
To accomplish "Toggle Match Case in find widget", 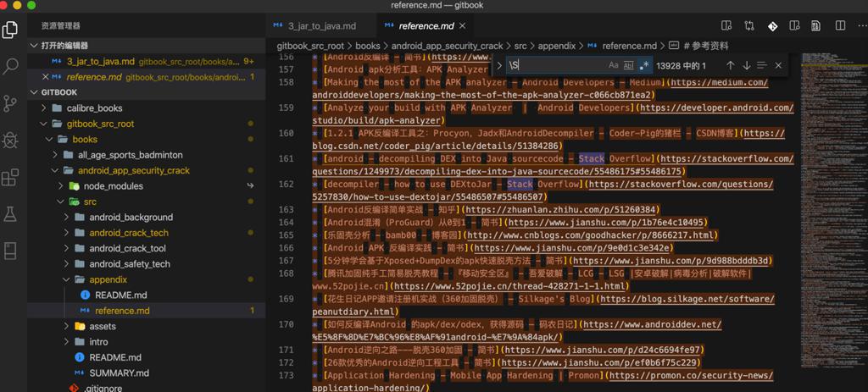I will [x=614, y=65].
